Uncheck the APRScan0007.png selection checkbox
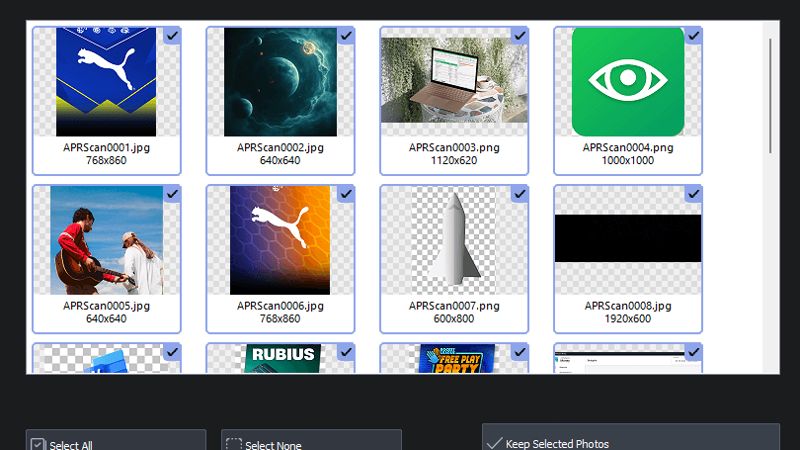The height and width of the screenshot is (450, 800). [519, 194]
